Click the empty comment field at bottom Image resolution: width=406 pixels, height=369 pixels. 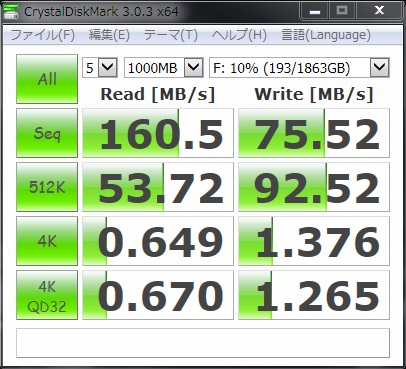(203, 343)
